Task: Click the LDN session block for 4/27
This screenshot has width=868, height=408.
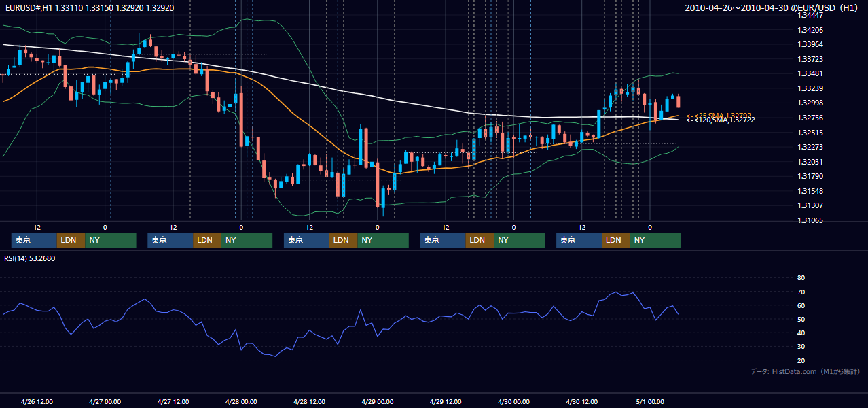Action: [x=207, y=240]
